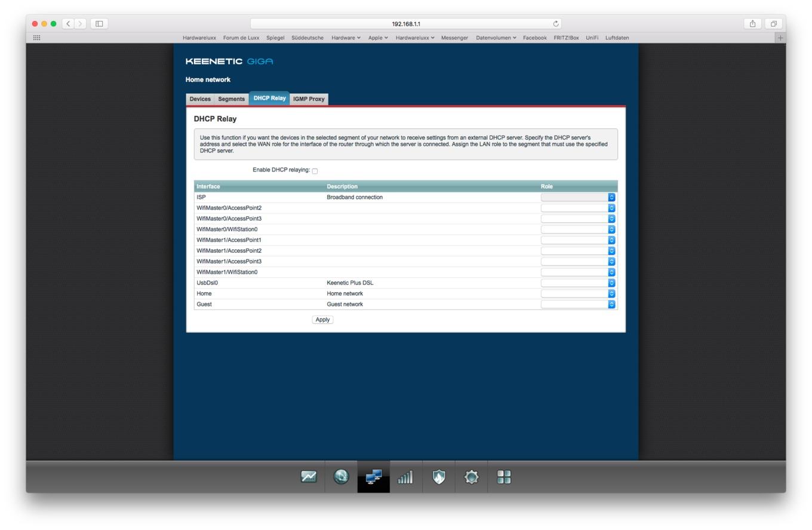
Task: Open the Facebook bookmark
Action: [x=535, y=38]
